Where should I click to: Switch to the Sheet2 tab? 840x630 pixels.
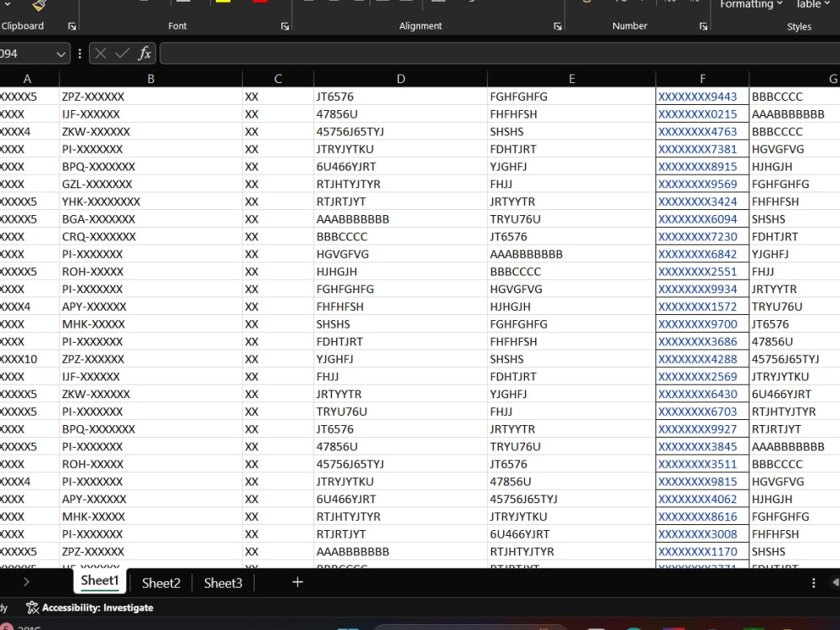(x=160, y=583)
